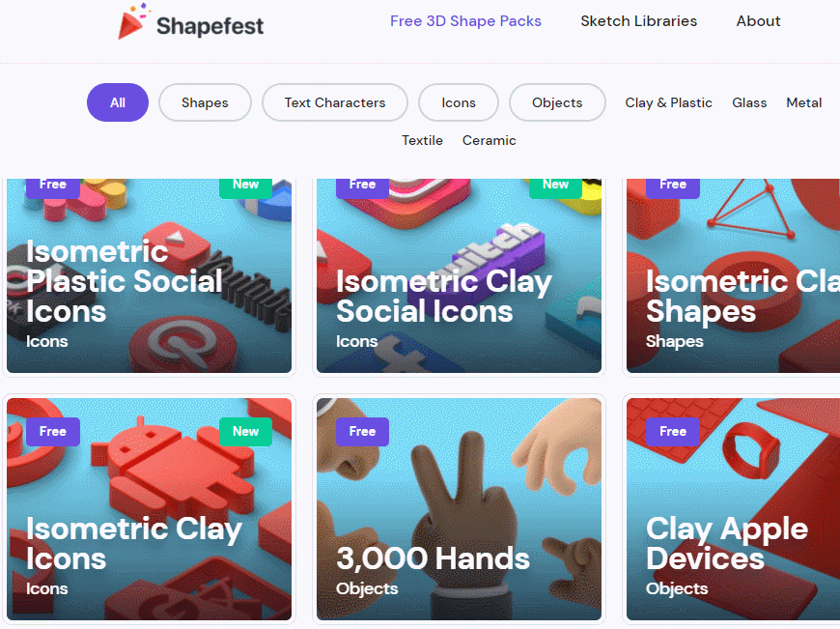Open Clay Apple Devices pack card
Image resolution: width=840 pixels, height=629 pixels.
pos(733,509)
